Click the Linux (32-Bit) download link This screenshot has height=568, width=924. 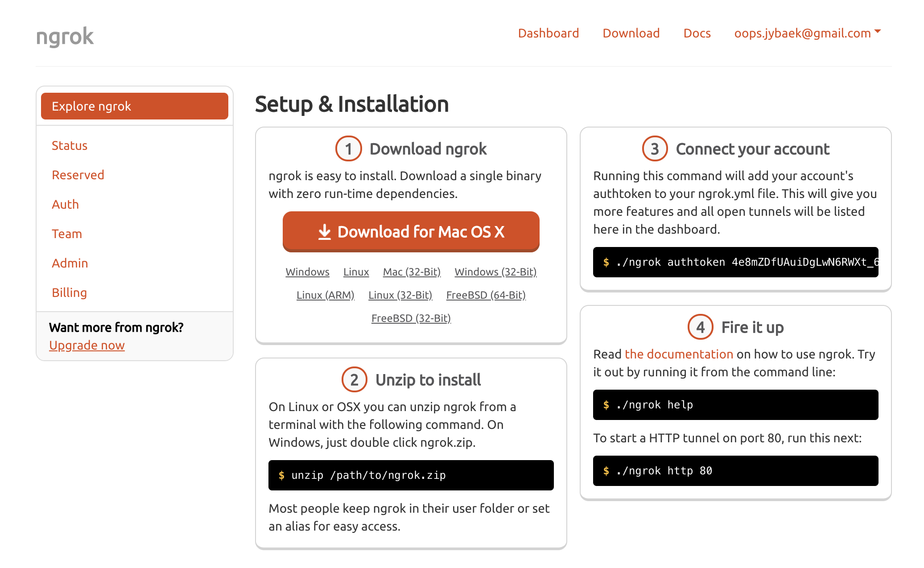point(400,295)
